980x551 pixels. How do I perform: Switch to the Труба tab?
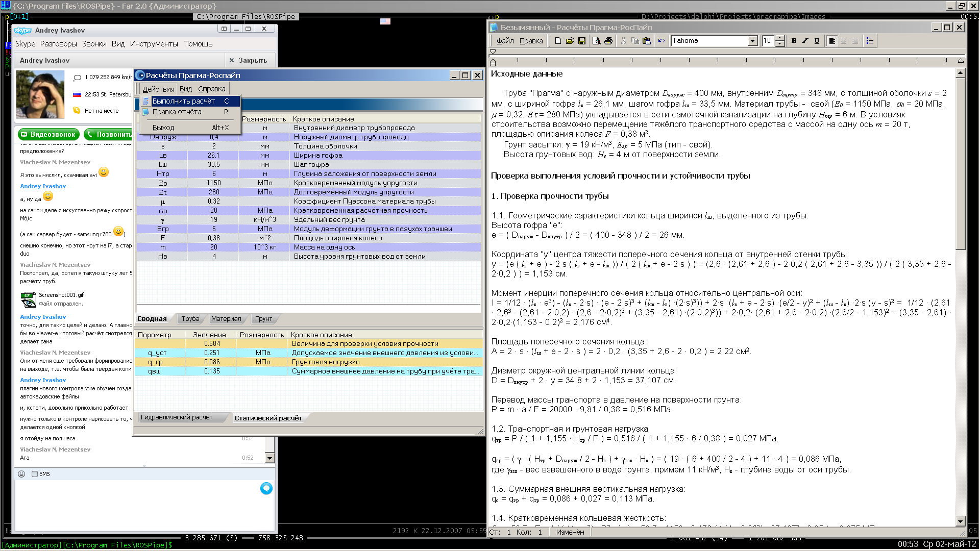191,318
